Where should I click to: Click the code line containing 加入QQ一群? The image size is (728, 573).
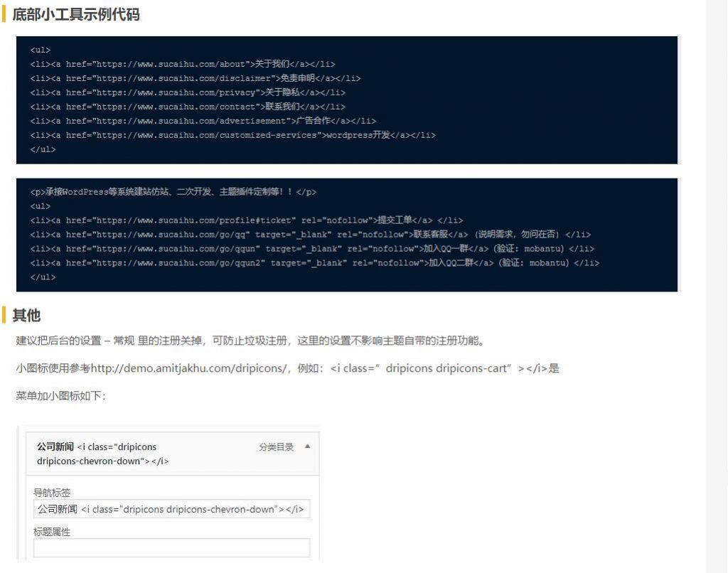pyautogui.click(x=312, y=248)
